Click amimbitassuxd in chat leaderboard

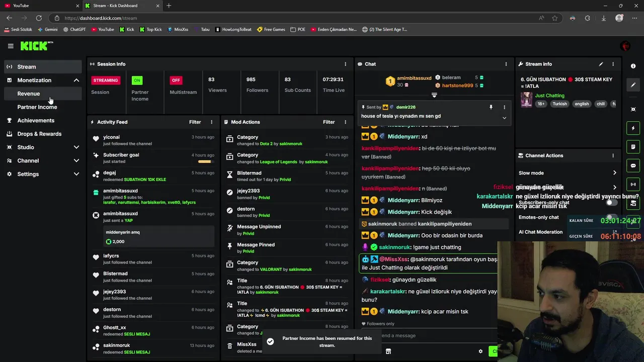tap(414, 78)
